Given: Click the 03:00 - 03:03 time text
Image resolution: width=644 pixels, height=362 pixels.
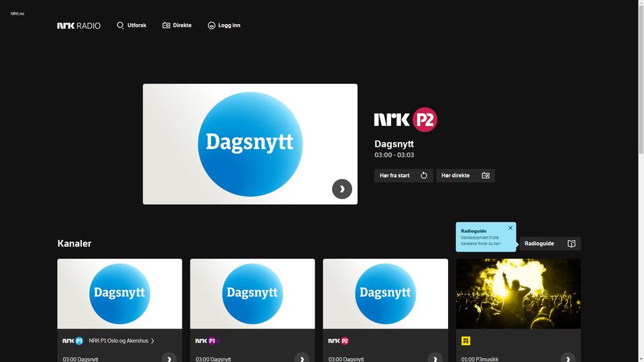Looking at the screenshot, I should 394,155.
